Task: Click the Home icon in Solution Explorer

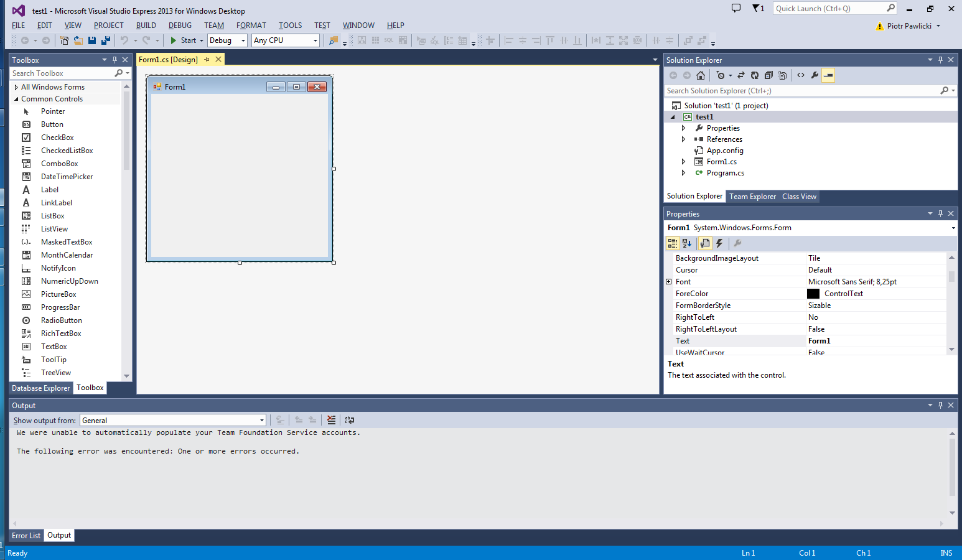Action: [x=701, y=75]
